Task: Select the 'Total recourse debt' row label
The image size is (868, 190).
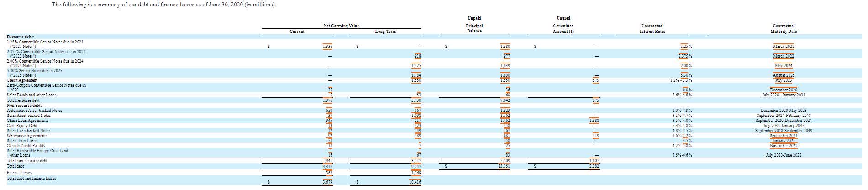Action: [x=23, y=100]
